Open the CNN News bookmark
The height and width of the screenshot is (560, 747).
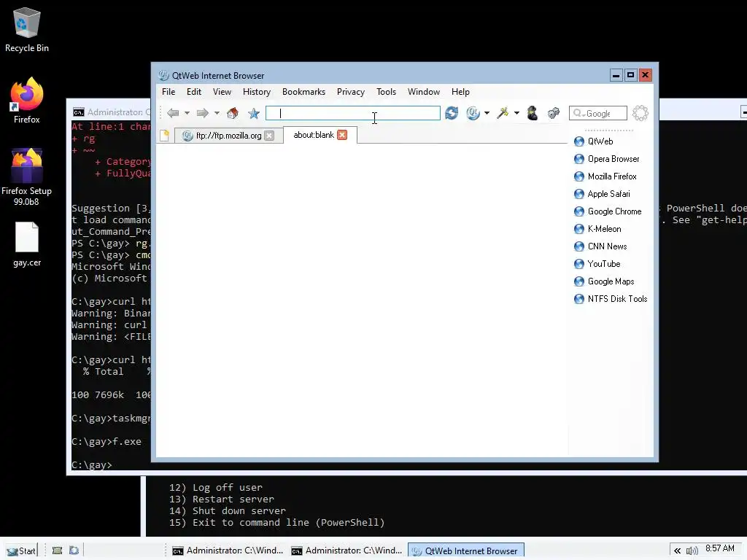[600, 246]
